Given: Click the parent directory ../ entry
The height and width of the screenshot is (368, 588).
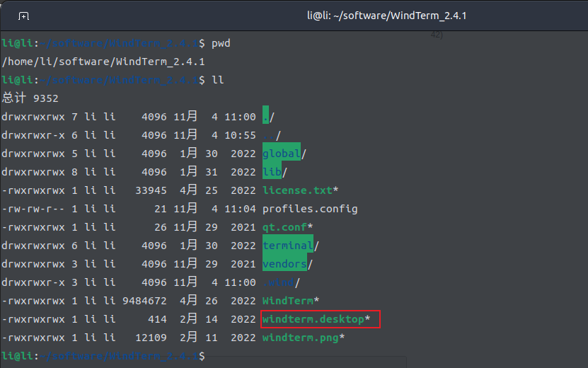Looking at the screenshot, I should 272,135.
